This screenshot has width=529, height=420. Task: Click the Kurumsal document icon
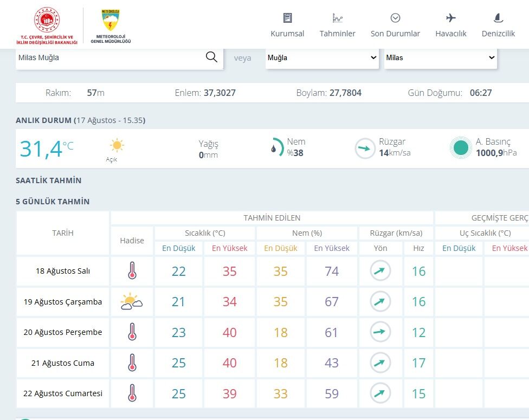coord(287,18)
